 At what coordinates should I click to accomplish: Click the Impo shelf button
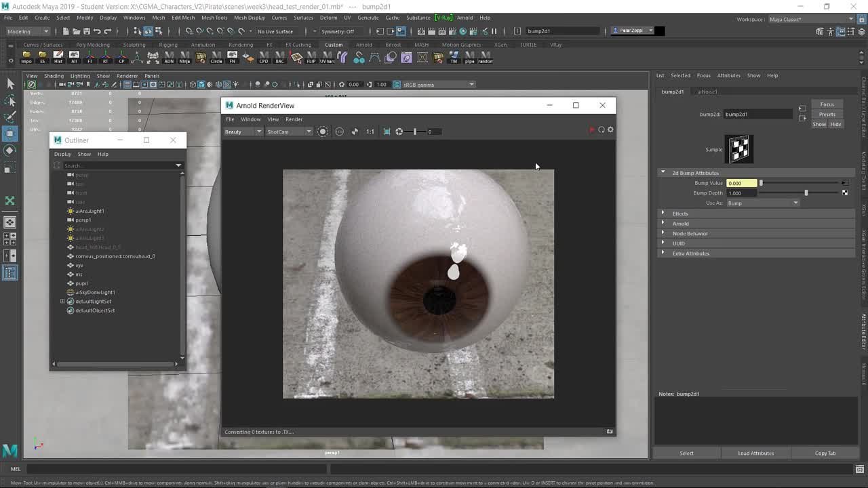coord(26,58)
